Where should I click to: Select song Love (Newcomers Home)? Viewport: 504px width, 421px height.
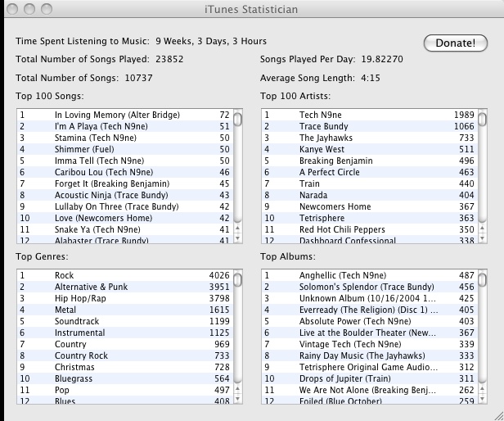[x=125, y=218]
